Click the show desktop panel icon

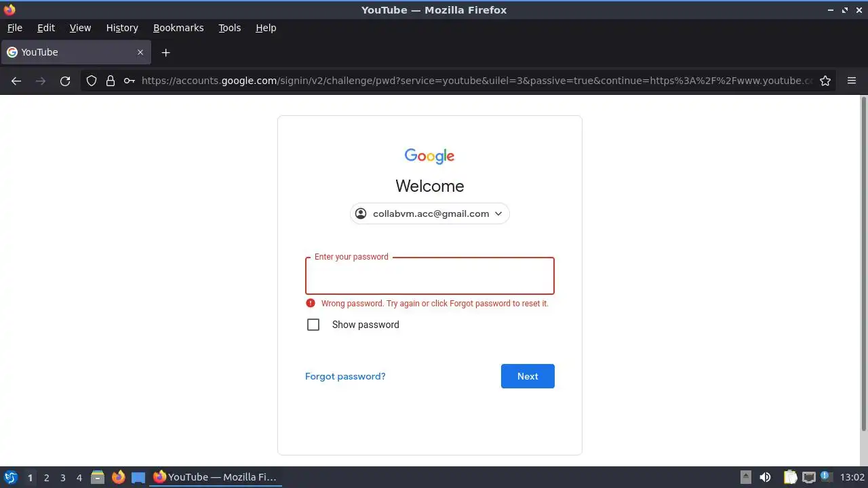138,477
